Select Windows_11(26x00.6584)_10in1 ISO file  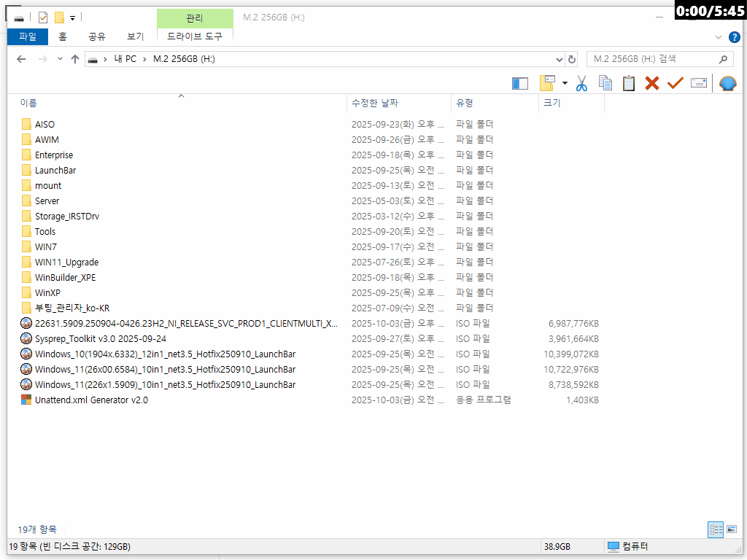166,369
